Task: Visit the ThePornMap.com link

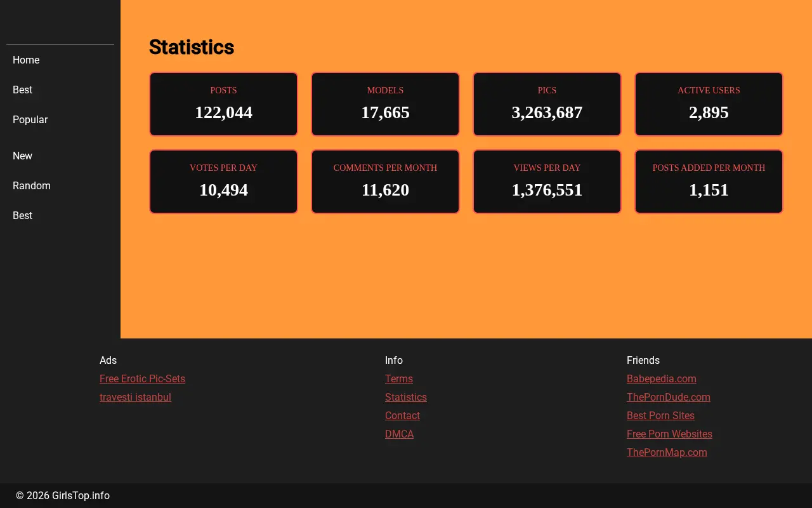Action: click(667, 452)
